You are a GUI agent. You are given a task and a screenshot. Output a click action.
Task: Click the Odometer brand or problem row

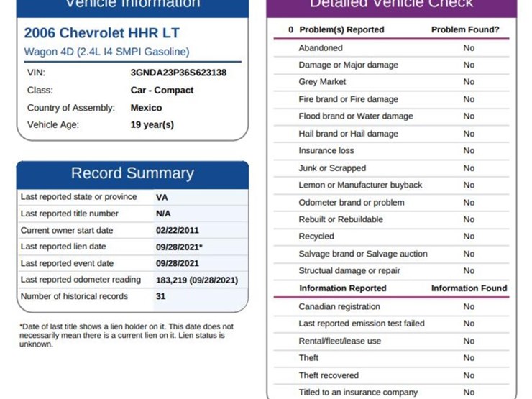(352, 203)
